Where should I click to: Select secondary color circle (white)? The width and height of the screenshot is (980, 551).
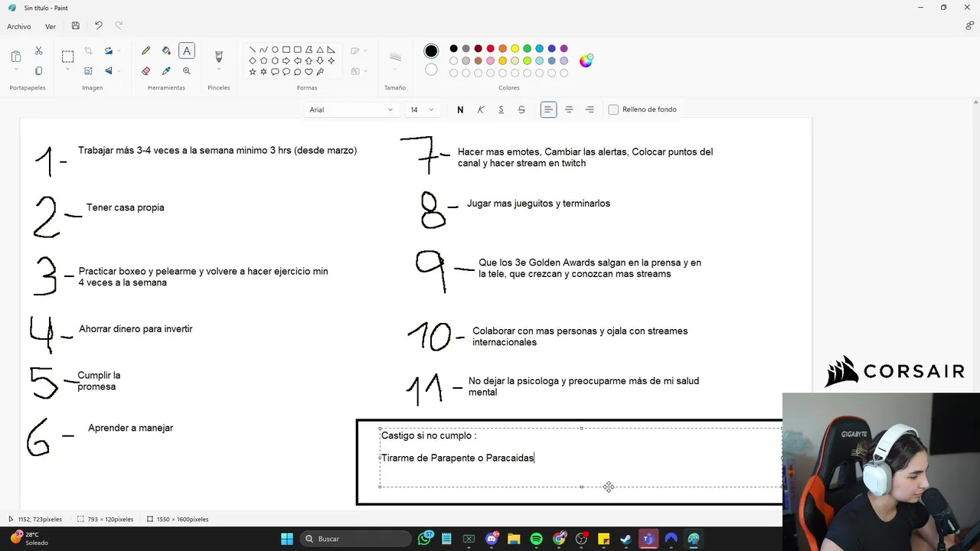tap(431, 70)
